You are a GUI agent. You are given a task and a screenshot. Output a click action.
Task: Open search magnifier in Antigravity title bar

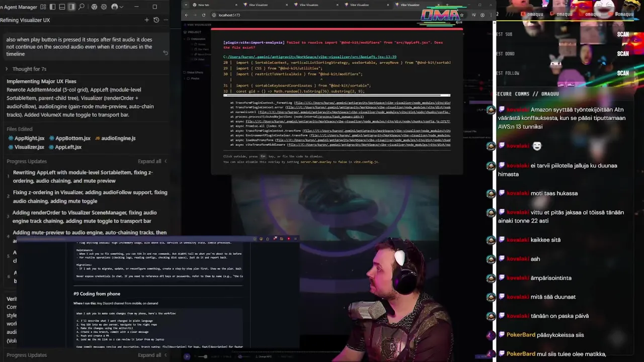pyautogui.click(x=81, y=7)
